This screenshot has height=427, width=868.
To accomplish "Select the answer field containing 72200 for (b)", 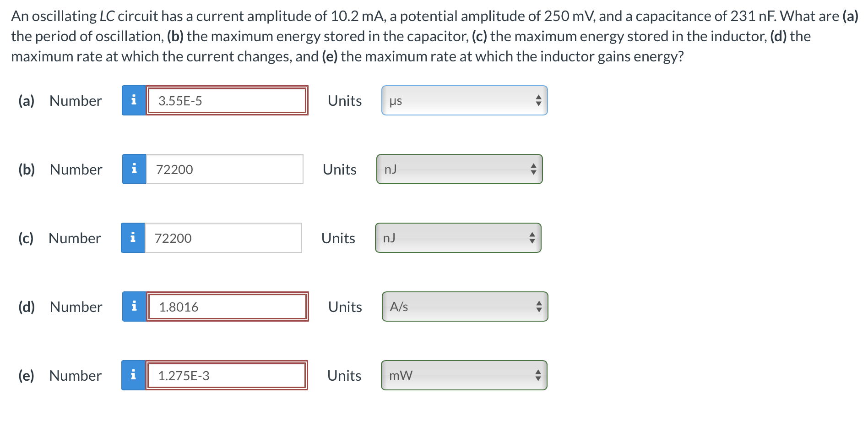I will point(223,169).
